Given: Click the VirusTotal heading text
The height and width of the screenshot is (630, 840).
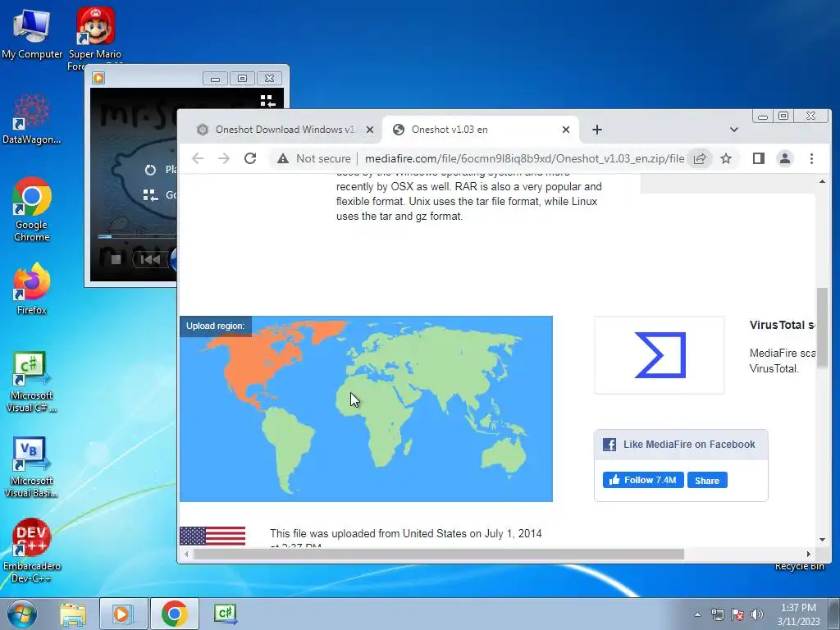Looking at the screenshot, I should click(x=782, y=325).
